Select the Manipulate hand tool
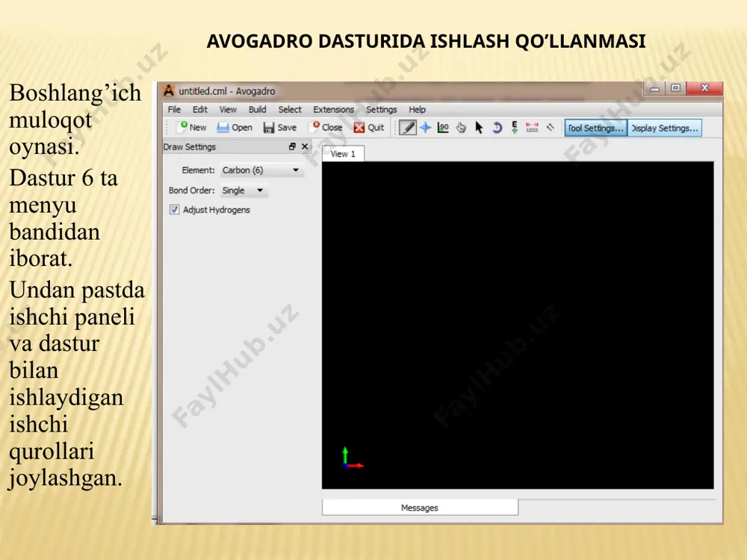Image resolution: width=747 pixels, height=560 pixels. (461, 128)
